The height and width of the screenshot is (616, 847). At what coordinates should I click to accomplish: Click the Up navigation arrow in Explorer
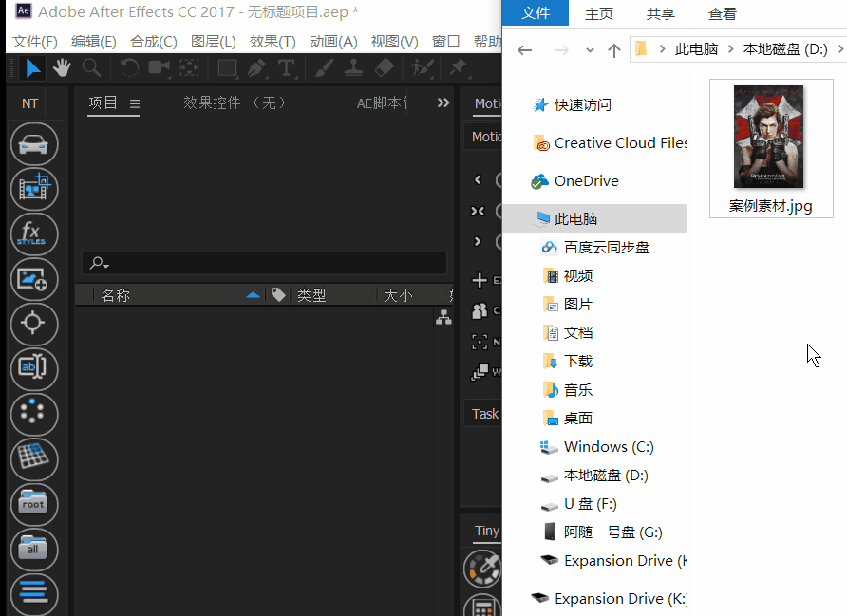(613, 47)
